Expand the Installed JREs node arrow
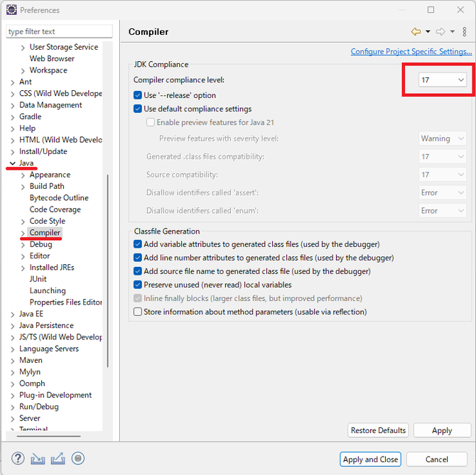This screenshot has height=475, width=476. coord(23,268)
